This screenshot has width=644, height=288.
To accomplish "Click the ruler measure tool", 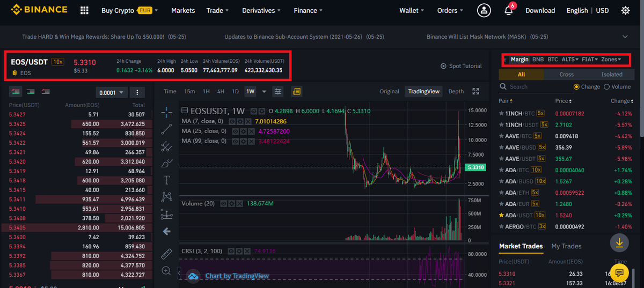I will 167,253.
